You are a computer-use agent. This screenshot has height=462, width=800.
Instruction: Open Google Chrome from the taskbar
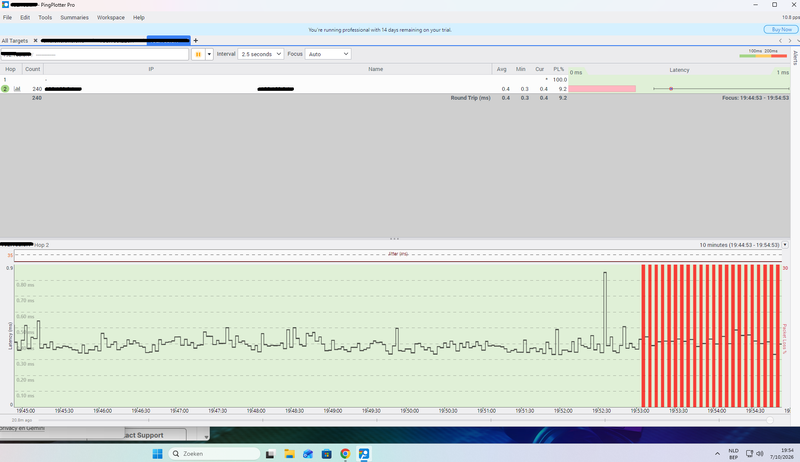pyautogui.click(x=345, y=454)
